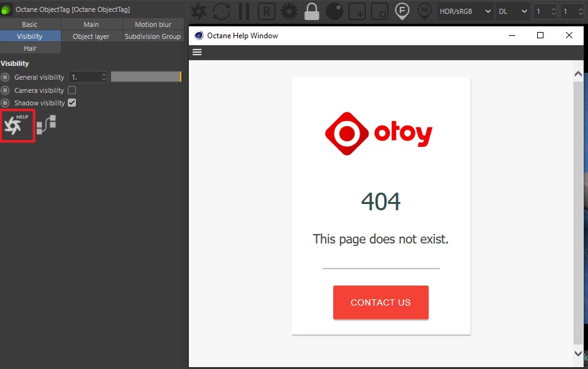Click the Octane ObjectTag green icon

pyautogui.click(x=6, y=9)
